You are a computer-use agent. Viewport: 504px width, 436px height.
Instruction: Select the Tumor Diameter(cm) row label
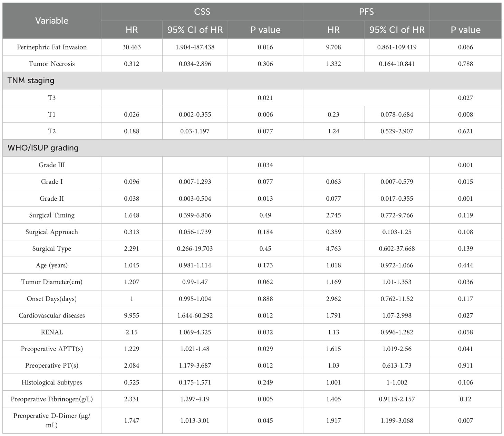click(x=52, y=282)
